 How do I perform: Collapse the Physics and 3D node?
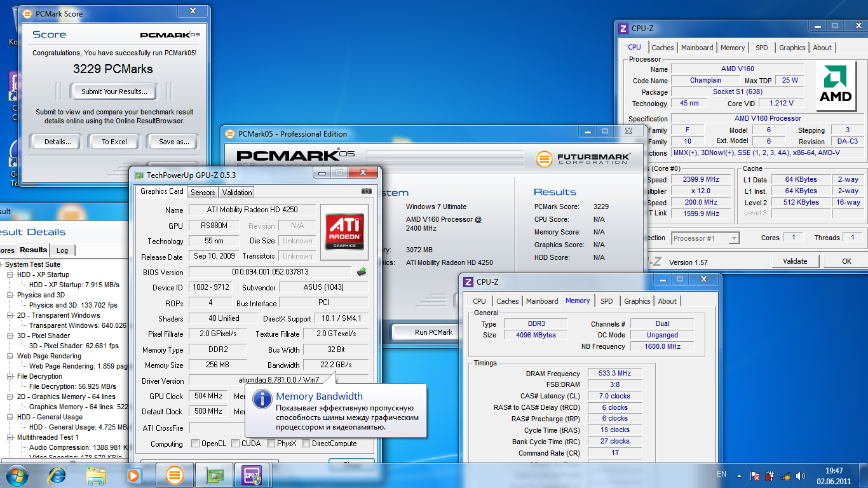tap(11, 295)
